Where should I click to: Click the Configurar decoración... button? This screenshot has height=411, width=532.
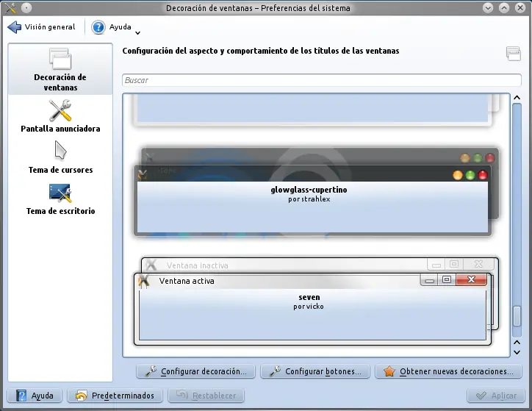point(195,371)
